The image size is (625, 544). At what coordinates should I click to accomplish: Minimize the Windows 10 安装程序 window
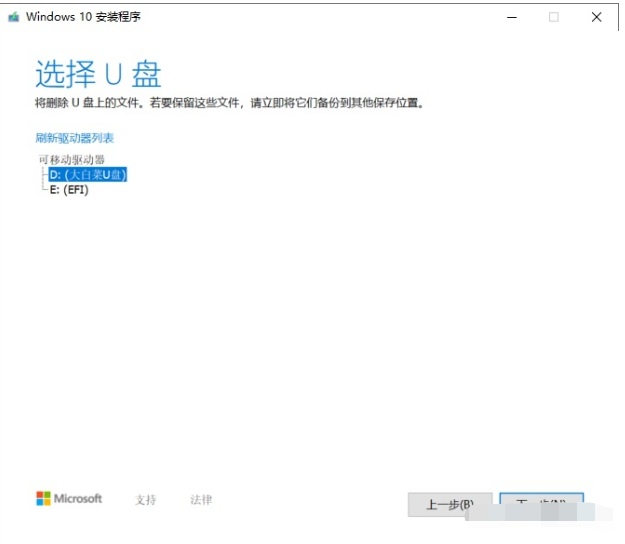click(512, 17)
